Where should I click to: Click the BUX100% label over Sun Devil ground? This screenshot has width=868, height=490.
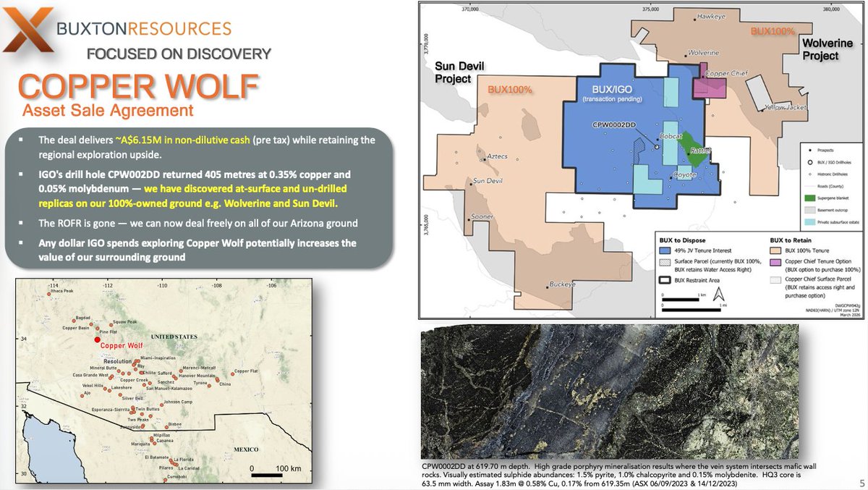pos(510,90)
